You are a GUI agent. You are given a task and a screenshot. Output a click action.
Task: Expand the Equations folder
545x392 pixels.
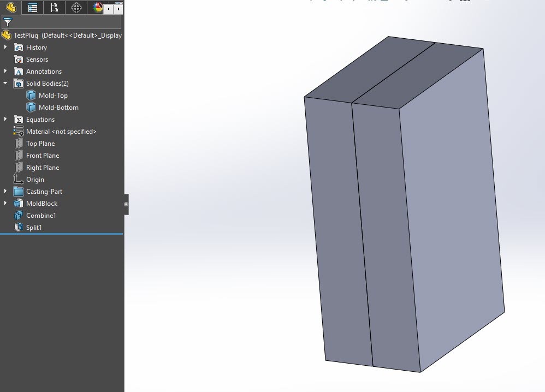[x=5, y=119]
